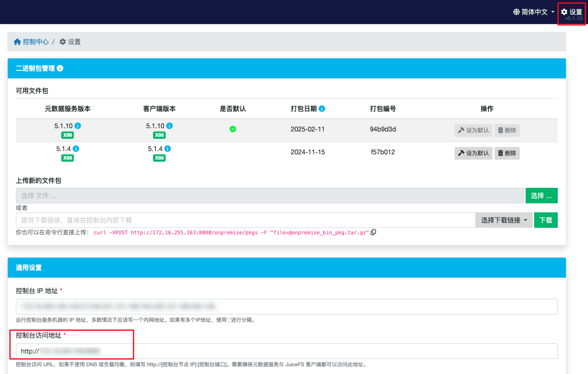Click the info icon beside 打包日期
This screenshot has height=374, width=588.
click(x=322, y=109)
